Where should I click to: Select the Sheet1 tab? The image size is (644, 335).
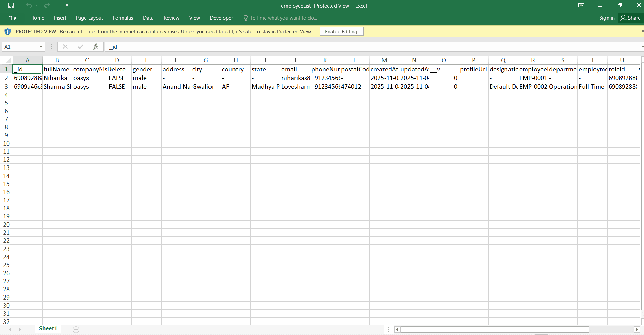point(48,328)
